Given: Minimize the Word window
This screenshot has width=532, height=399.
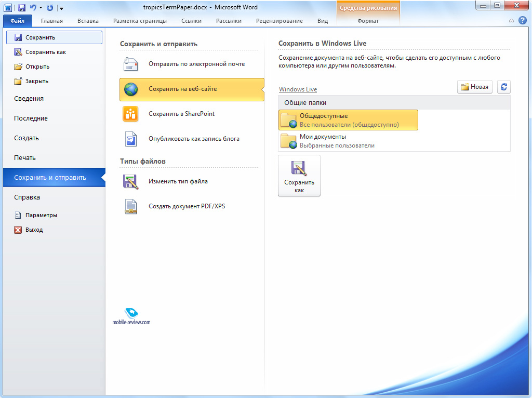Looking at the screenshot, I should pyautogui.click(x=483, y=6).
